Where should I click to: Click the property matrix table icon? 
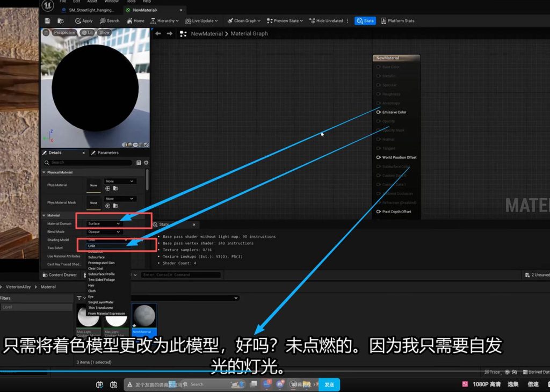[139, 162]
